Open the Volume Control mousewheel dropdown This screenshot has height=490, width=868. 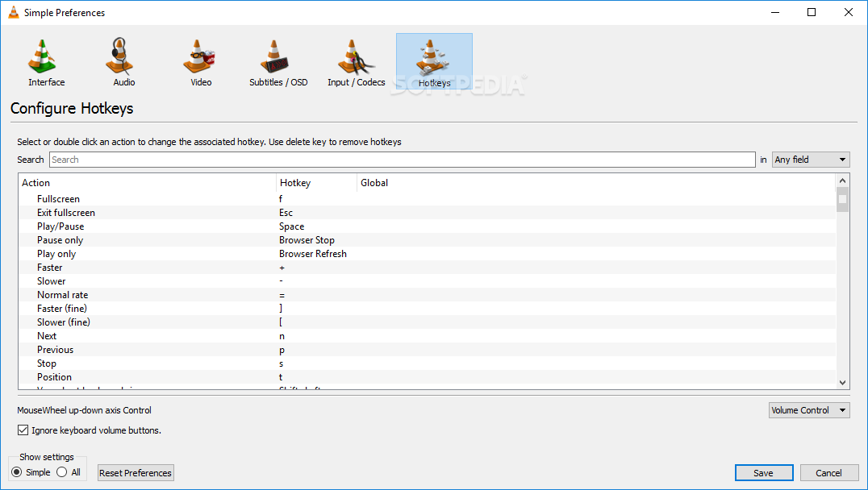tap(809, 410)
